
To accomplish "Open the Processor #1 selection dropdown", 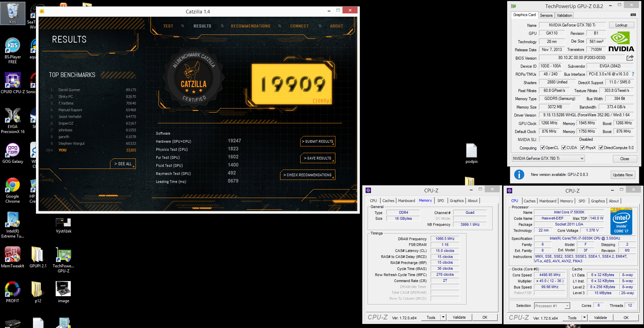I will (x=552, y=306).
